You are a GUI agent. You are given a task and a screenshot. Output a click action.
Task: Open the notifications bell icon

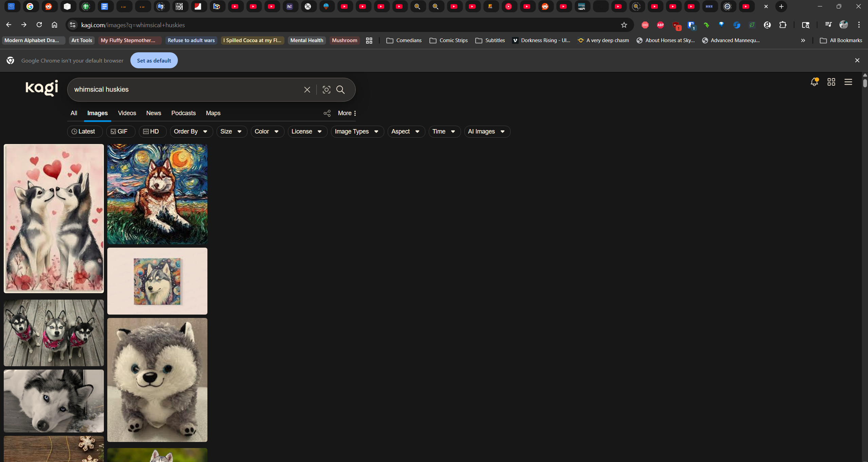click(814, 82)
